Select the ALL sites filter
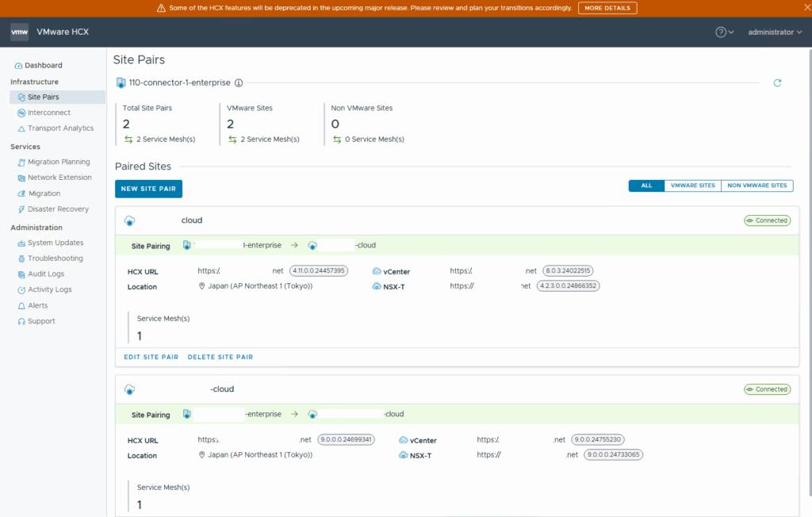The image size is (812, 517). 646,186
